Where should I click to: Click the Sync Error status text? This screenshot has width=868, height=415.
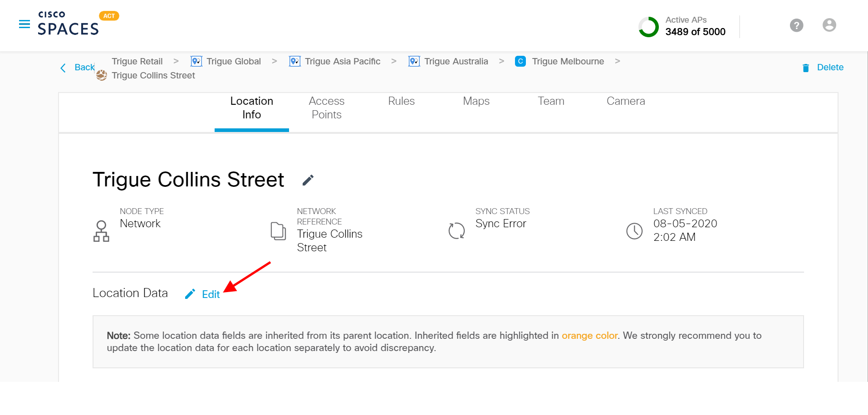coord(500,224)
